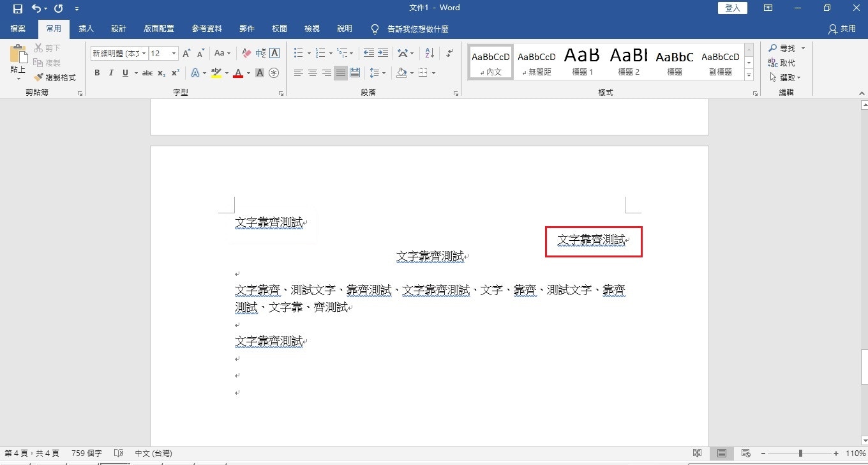Apply bullet list formatting
The width and height of the screenshot is (868, 465).
pos(297,53)
